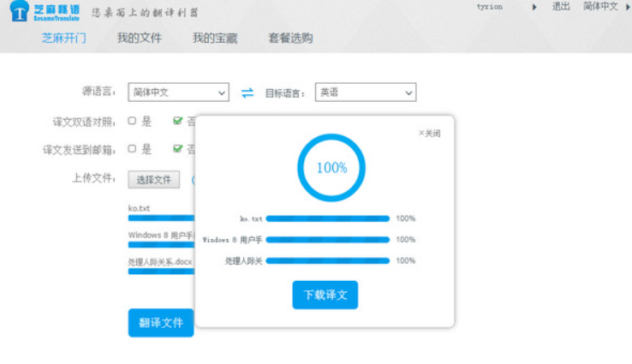Switch to 我的文件 tab
Viewport: 632px width, 364px height.
(x=139, y=38)
